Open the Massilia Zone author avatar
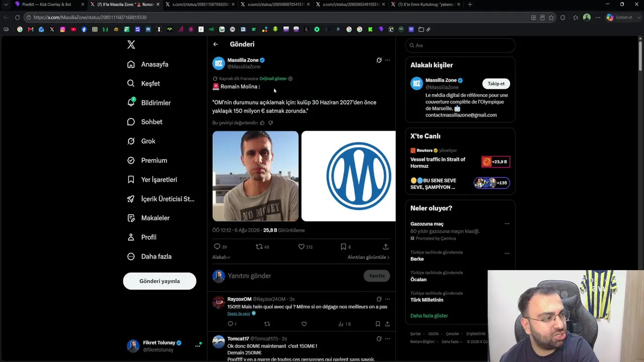The width and height of the screenshot is (644, 362). [x=218, y=63]
